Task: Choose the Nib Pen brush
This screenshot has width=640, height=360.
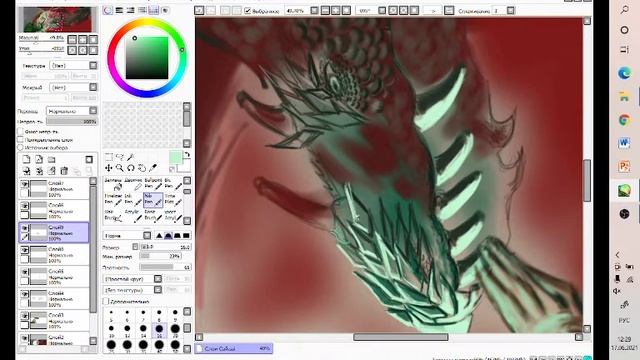Action: pyautogui.click(x=153, y=200)
